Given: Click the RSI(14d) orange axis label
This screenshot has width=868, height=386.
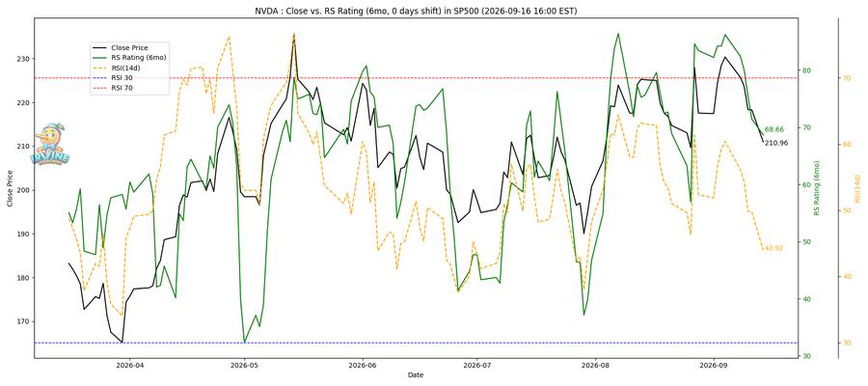Looking at the screenshot, I should [x=857, y=188].
